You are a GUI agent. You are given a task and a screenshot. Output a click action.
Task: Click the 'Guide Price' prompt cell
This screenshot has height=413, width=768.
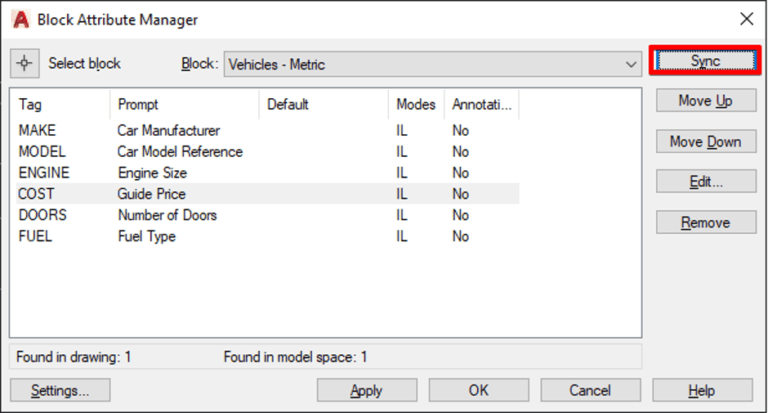pos(151,194)
